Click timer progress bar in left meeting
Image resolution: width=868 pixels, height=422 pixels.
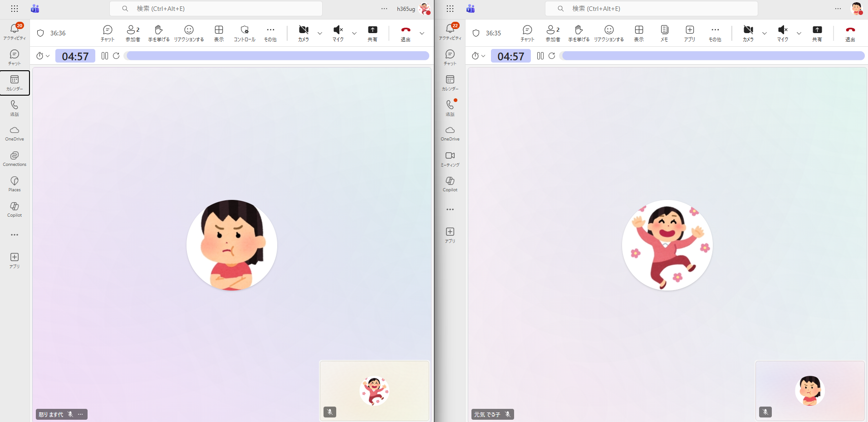(x=278, y=56)
